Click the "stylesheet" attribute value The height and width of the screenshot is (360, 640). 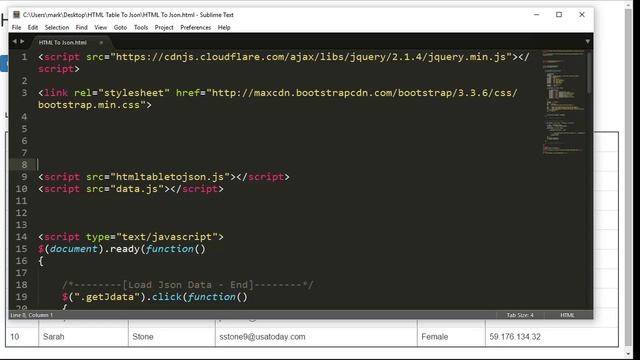coord(134,93)
